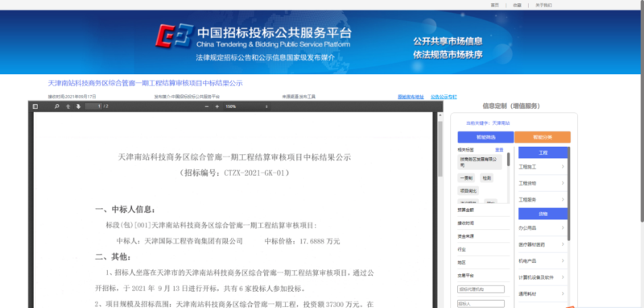
Task: Open the 150% zoom level dropdown
Action: [x=246, y=106]
